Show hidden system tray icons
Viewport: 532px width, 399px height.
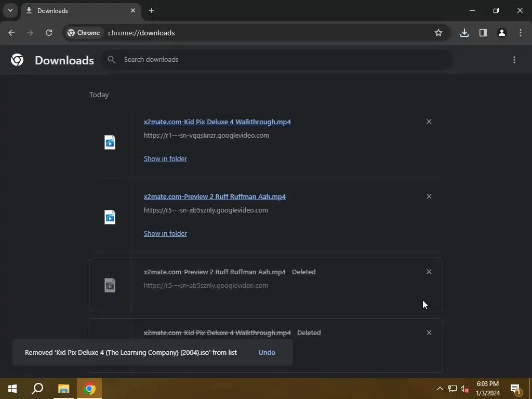pos(440,389)
